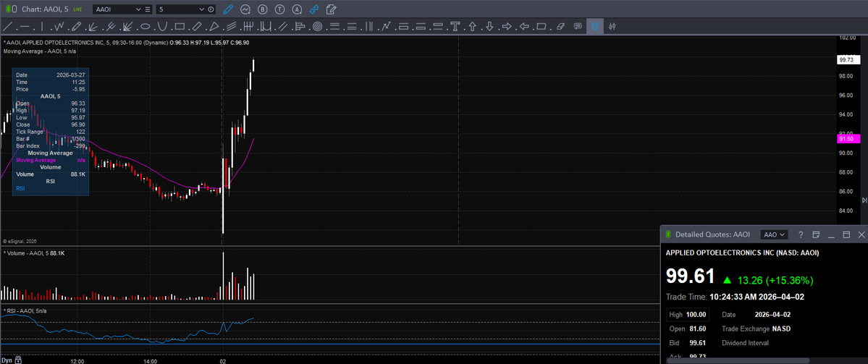Click the circled A icon
Screen dimensions: 868x364
298,9
